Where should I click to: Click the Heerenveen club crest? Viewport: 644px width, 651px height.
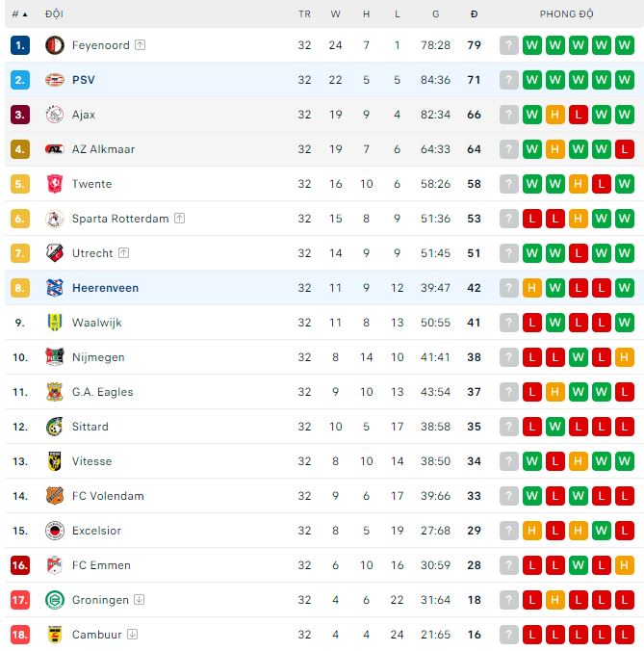point(55,288)
